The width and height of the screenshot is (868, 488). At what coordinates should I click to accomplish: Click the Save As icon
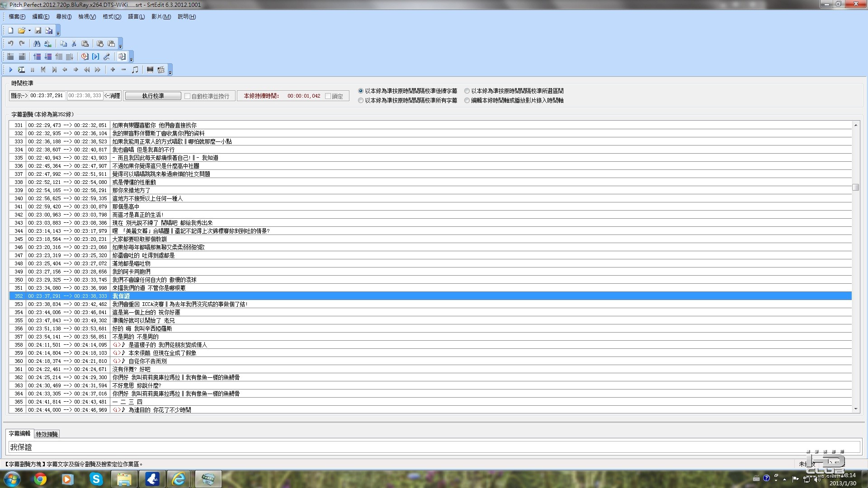(x=49, y=30)
